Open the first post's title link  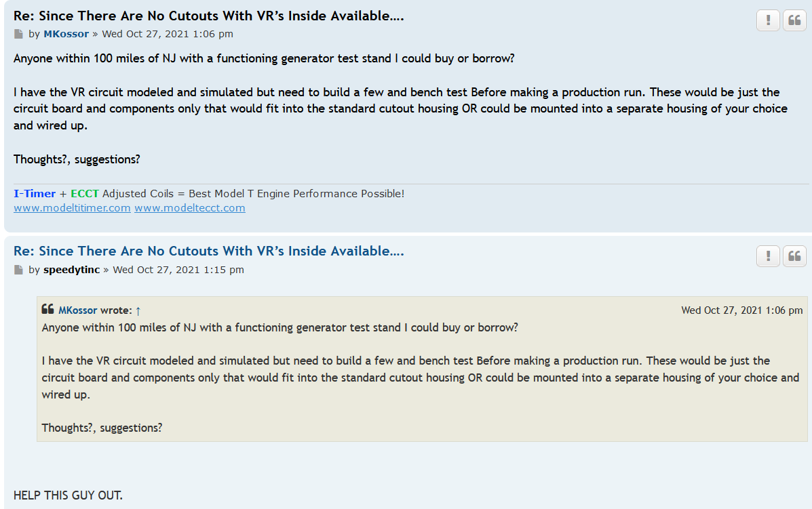pyautogui.click(x=208, y=16)
